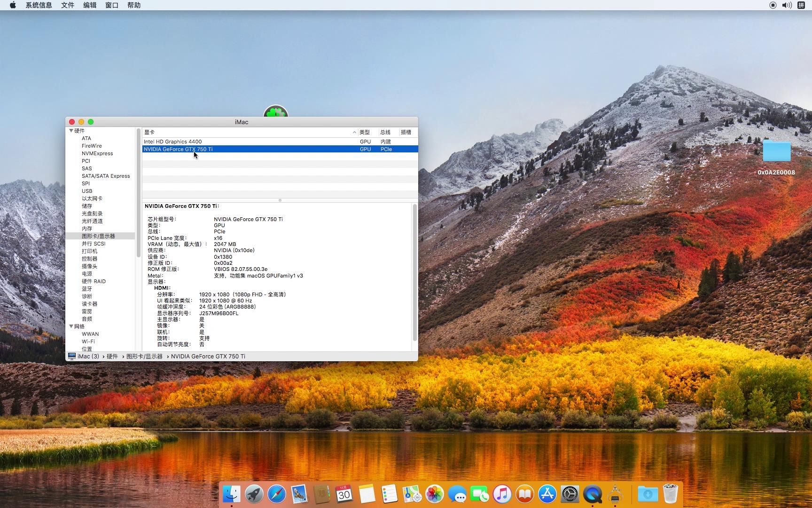Click the split pane divider handle dot
Screen dimensions: 812x508
(x=280, y=200)
